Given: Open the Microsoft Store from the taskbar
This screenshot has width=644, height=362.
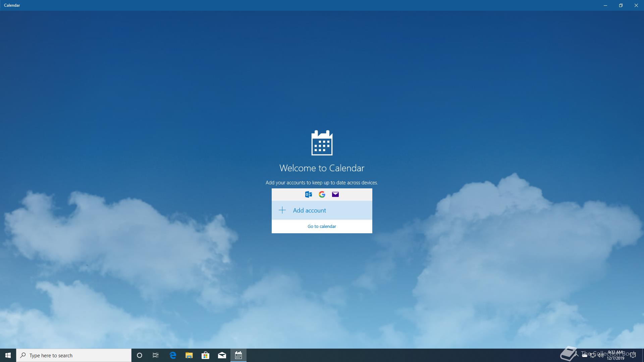Looking at the screenshot, I should point(206,355).
